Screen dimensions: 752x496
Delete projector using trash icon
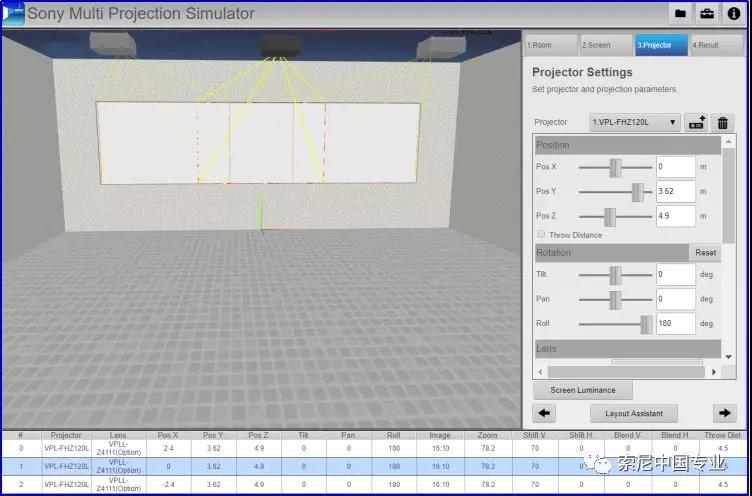point(722,123)
